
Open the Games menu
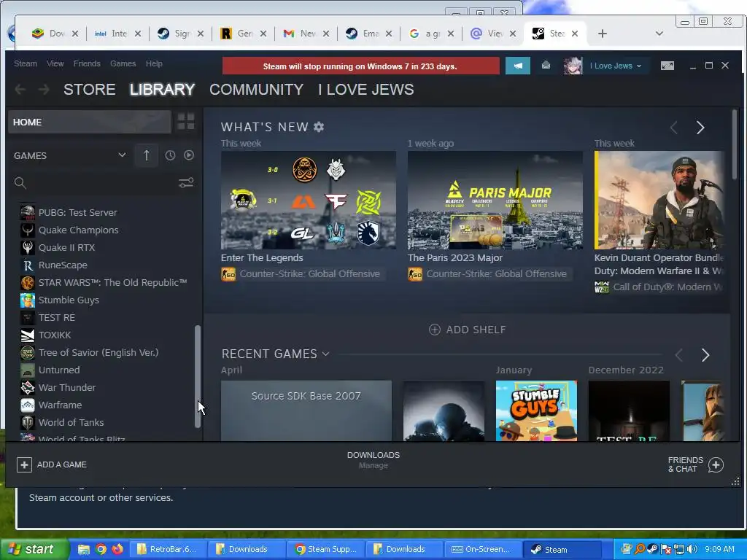[x=123, y=63]
